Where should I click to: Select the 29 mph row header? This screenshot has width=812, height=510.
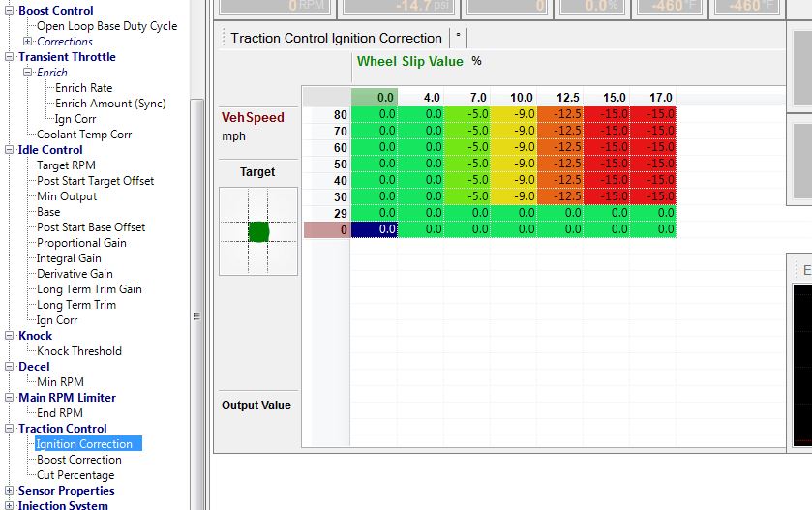coord(327,213)
